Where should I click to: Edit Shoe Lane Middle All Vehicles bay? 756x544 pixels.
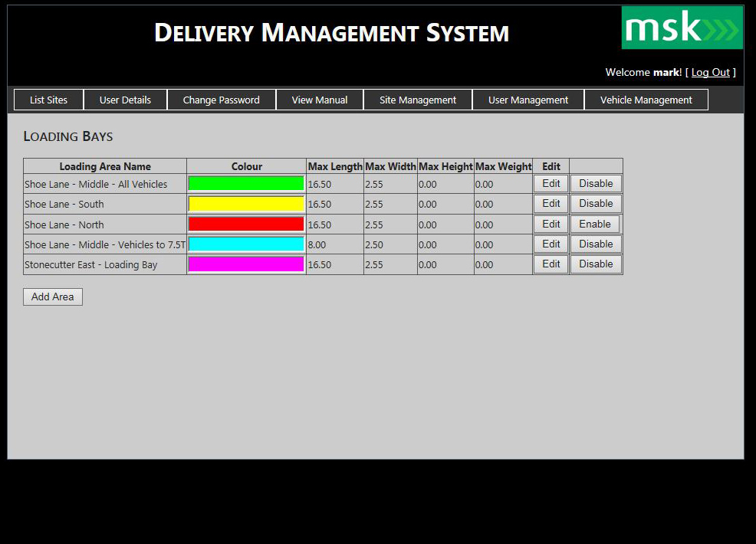(551, 184)
